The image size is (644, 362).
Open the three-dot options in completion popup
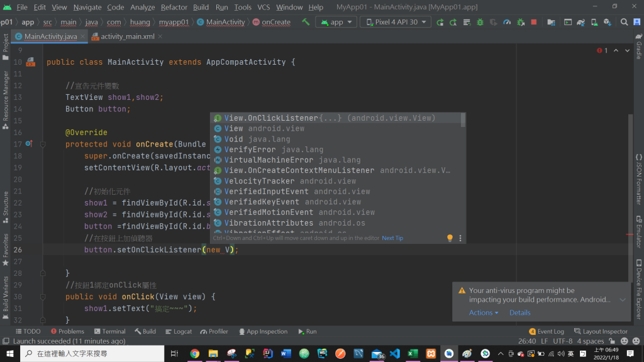tap(460, 238)
